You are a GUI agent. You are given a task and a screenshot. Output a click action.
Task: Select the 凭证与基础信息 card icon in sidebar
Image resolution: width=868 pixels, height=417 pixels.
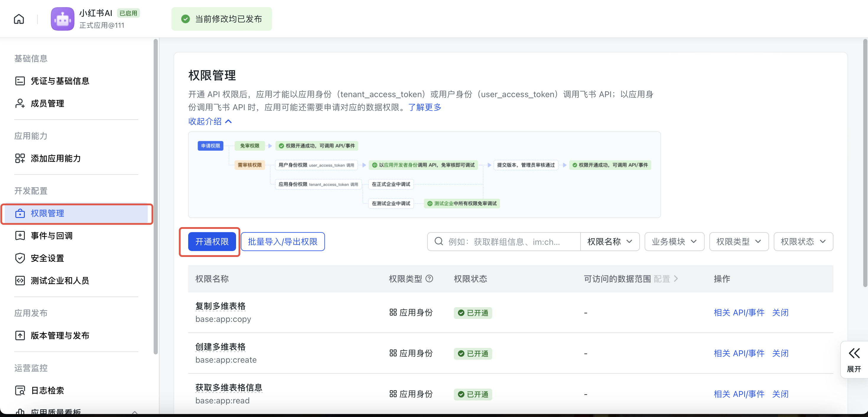[20, 81]
